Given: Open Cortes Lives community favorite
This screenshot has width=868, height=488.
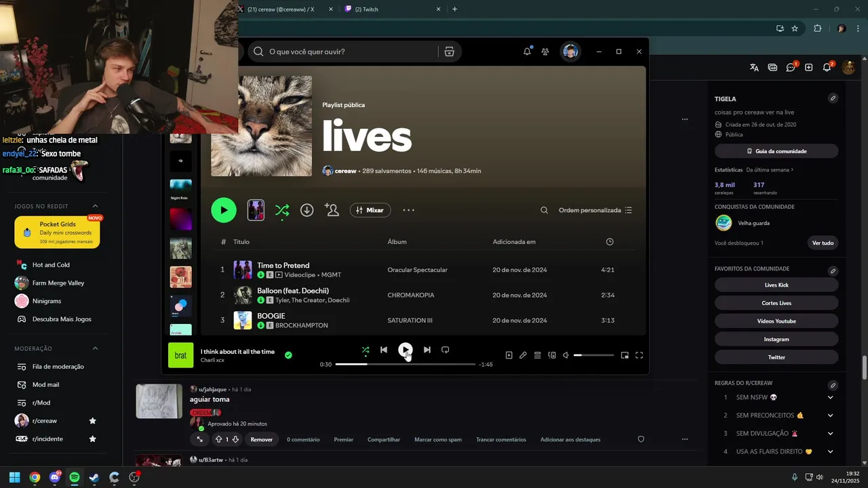Looking at the screenshot, I should coord(776,303).
